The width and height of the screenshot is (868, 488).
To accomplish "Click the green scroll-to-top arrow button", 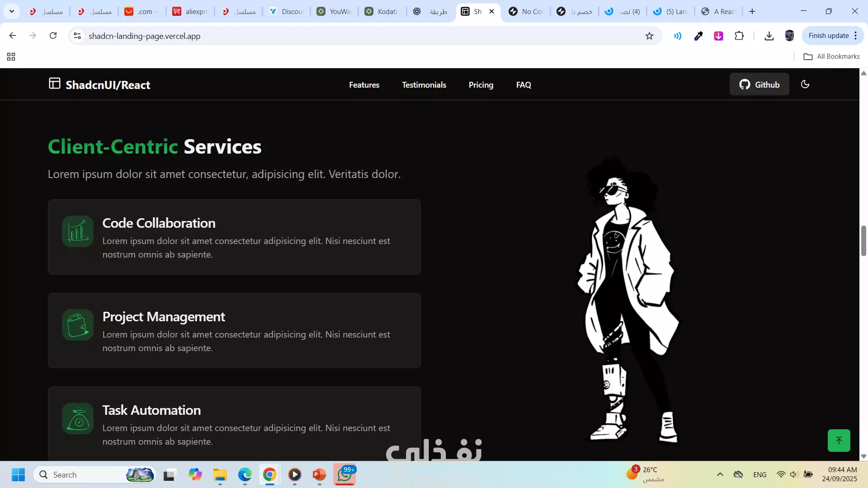I will tap(839, 441).
